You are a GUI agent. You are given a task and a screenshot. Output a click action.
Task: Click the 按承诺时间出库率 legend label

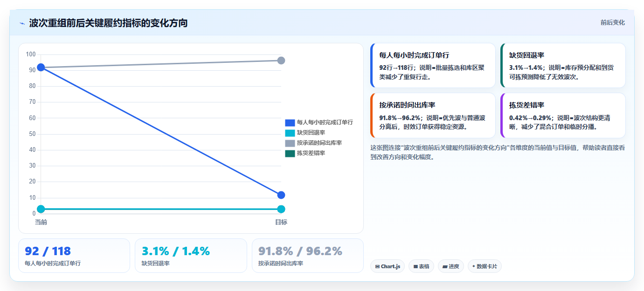pos(319,143)
